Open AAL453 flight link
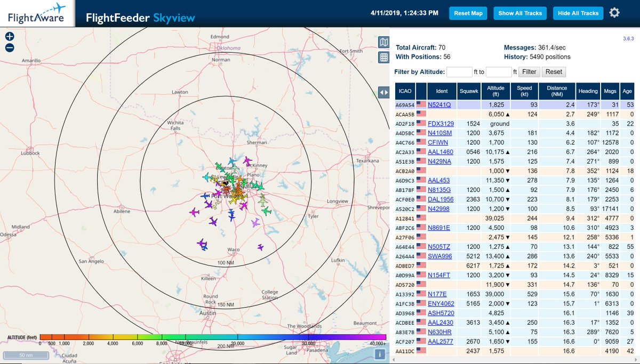The height and width of the screenshot is (364, 640). click(x=438, y=180)
